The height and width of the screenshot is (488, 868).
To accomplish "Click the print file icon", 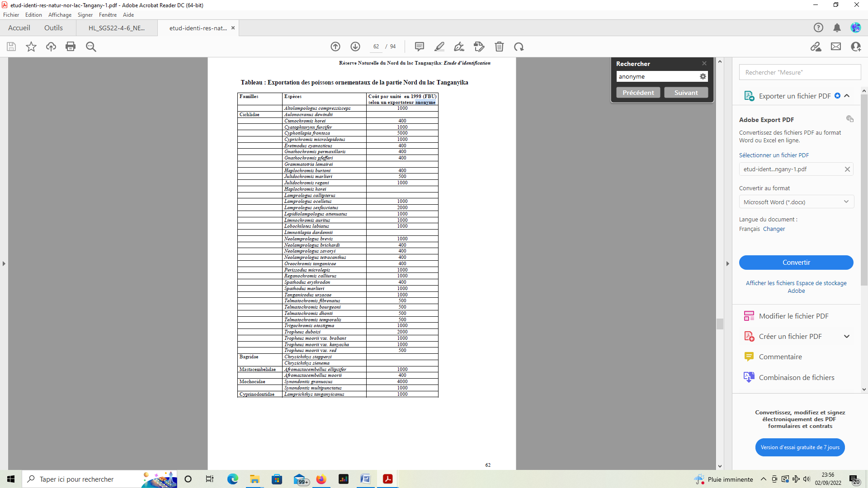I will point(71,47).
